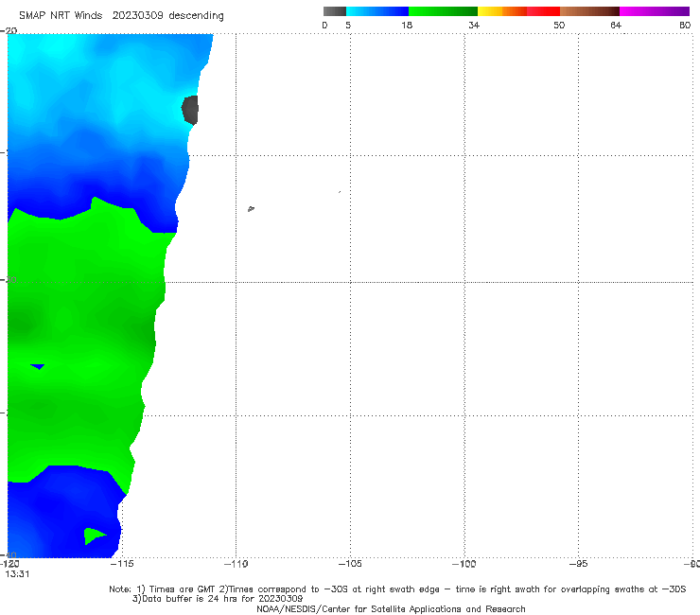Click the title text SMAP NRT Winds
700x615 pixels.
61,15
